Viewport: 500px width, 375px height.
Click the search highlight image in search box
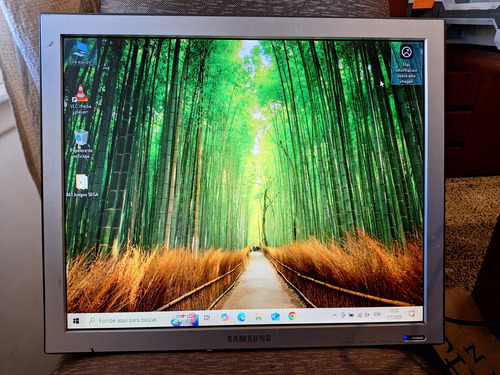[x=184, y=319]
